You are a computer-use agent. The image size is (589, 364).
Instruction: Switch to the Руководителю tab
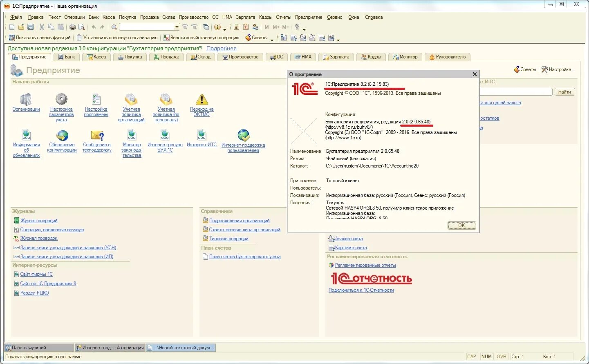[x=448, y=57]
